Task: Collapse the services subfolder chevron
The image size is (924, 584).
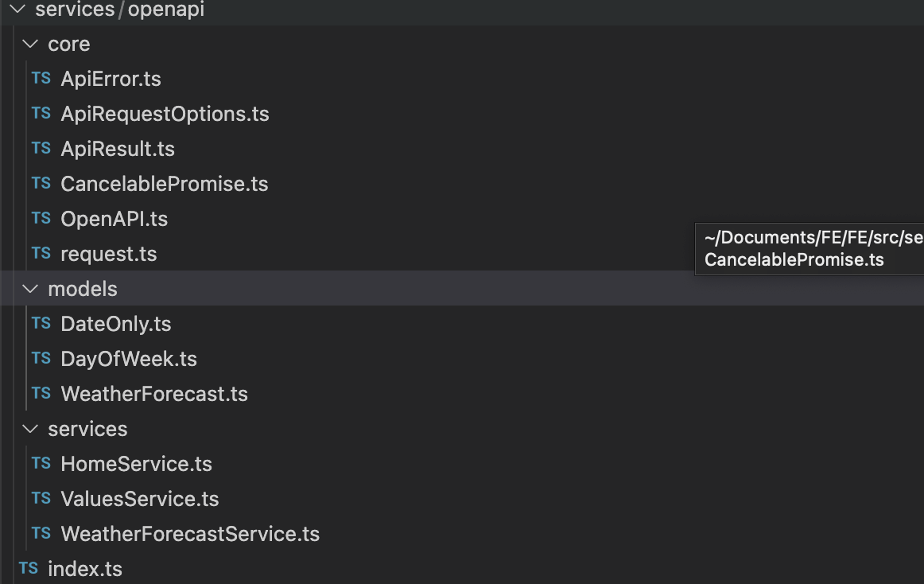Action: pyautogui.click(x=30, y=429)
